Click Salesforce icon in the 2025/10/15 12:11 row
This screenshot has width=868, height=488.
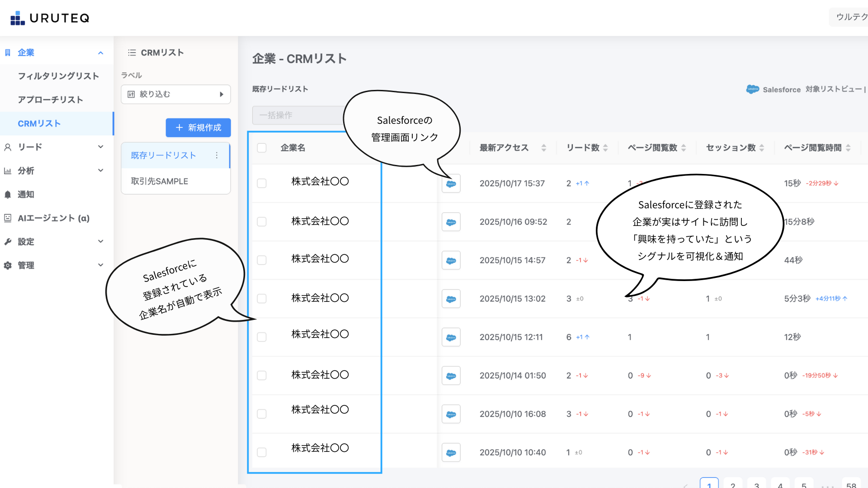pyautogui.click(x=451, y=337)
